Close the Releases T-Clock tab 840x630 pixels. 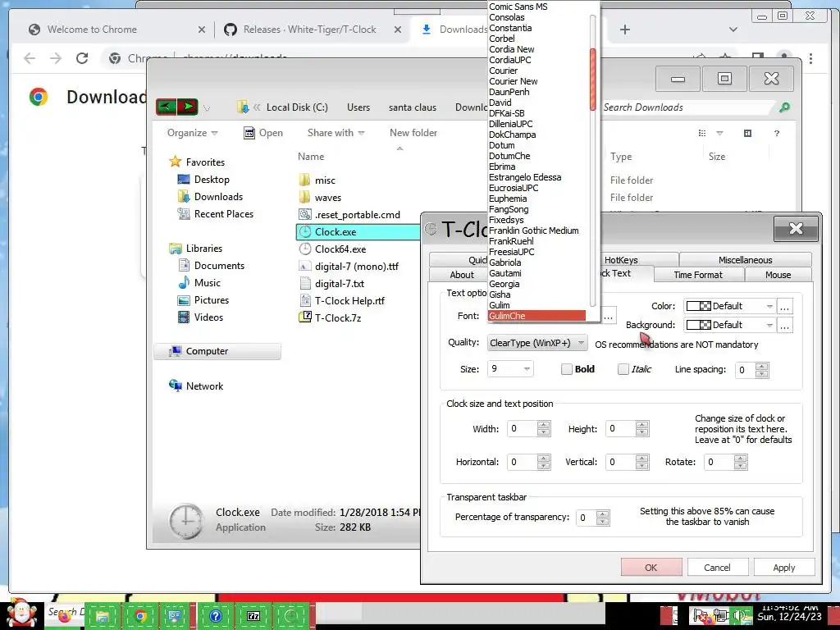(x=398, y=30)
